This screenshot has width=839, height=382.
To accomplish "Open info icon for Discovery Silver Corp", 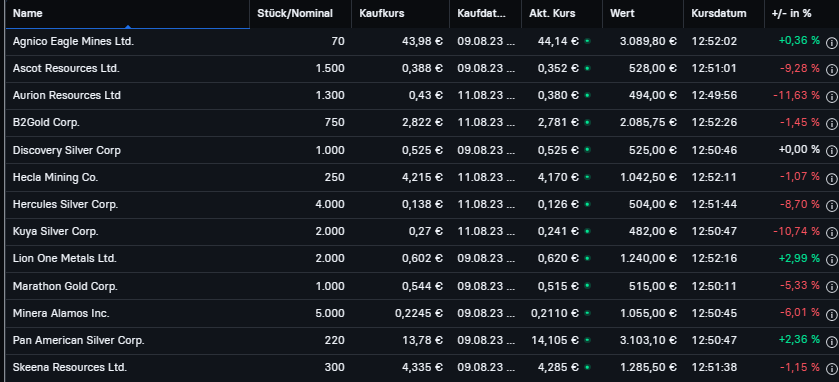I will 832,151.
